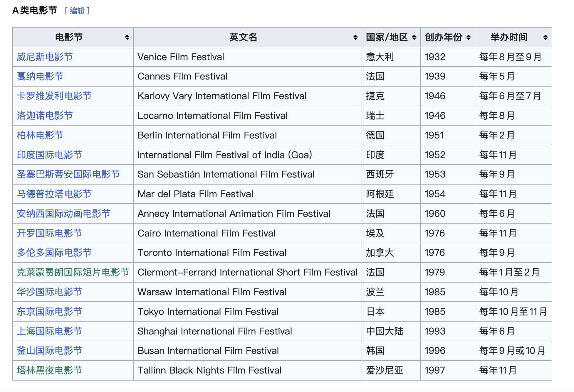Sort table by 电影节 column arrows
Screen dimensions: 574x392
127,37
